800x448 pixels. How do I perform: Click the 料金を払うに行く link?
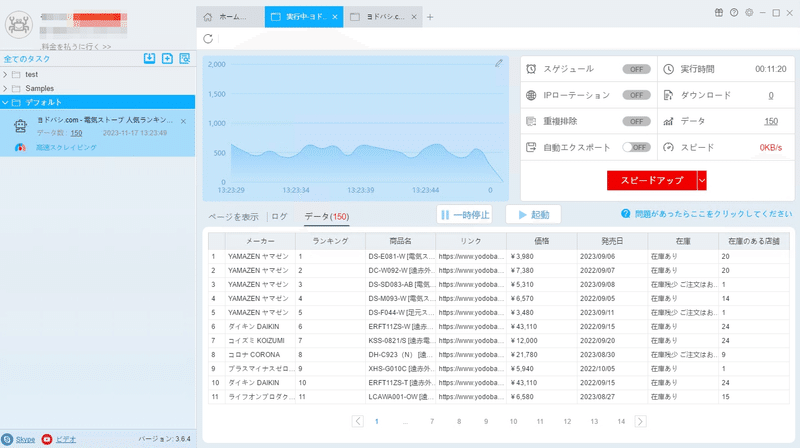[x=76, y=46]
